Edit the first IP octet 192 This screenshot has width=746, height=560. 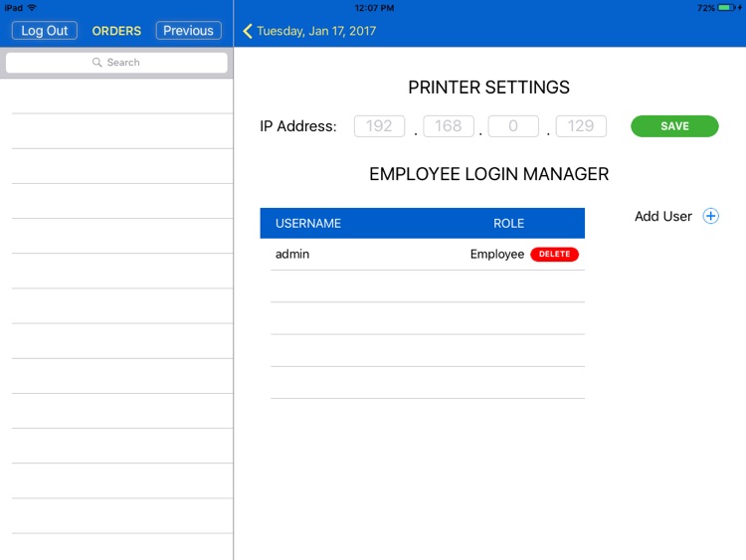[x=379, y=126]
